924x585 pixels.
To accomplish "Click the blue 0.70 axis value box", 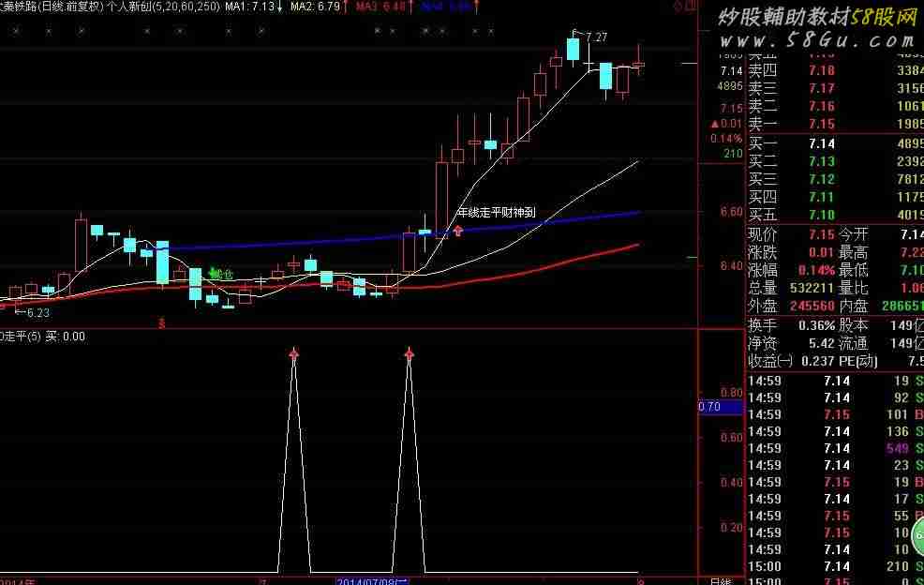I will [x=720, y=407].
